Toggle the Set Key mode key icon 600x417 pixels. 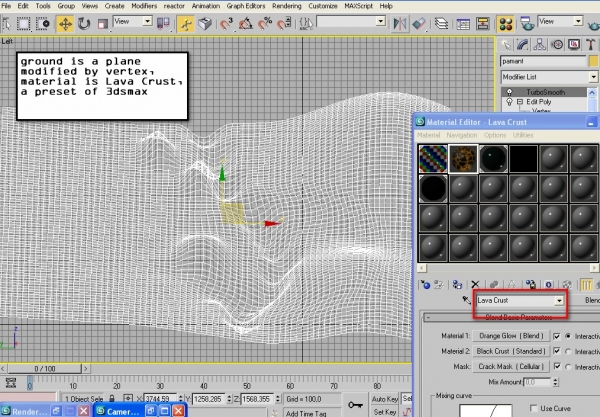coord(355,404)
